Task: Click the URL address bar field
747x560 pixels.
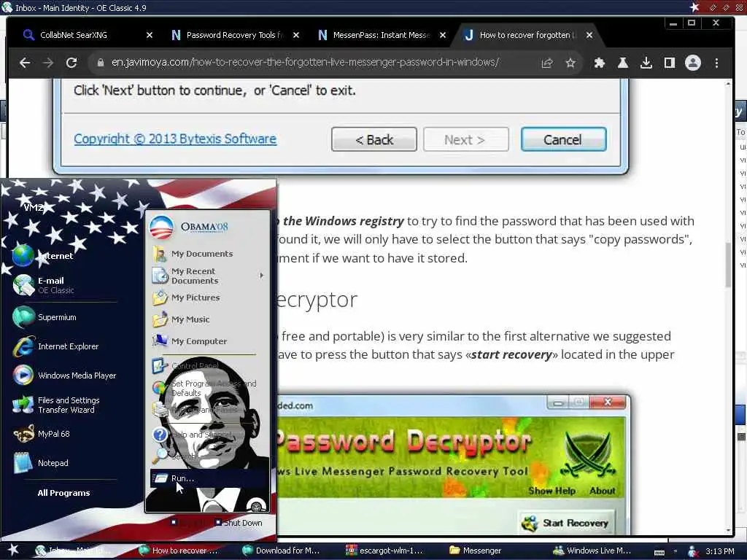Action: tap(305, 63)
